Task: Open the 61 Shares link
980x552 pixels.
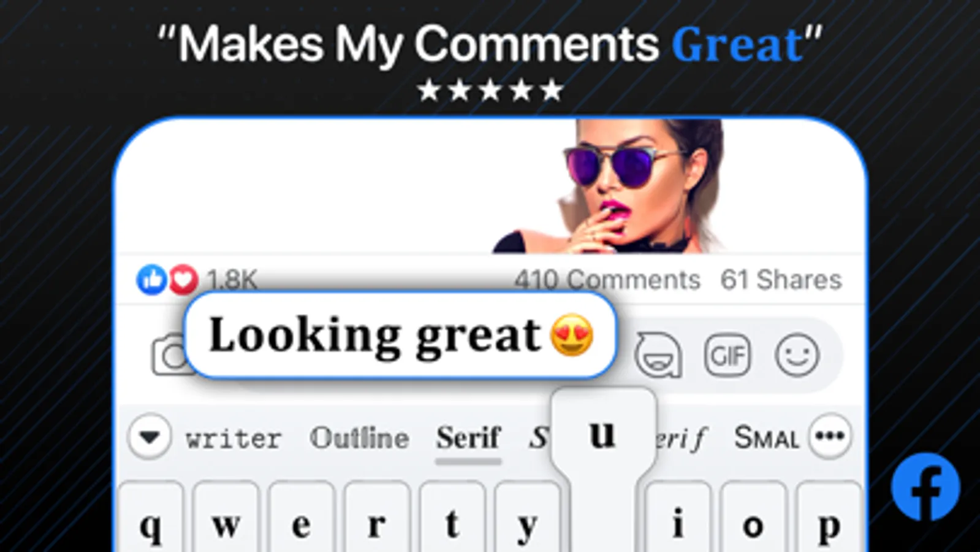Action: [x=781, y=280]
